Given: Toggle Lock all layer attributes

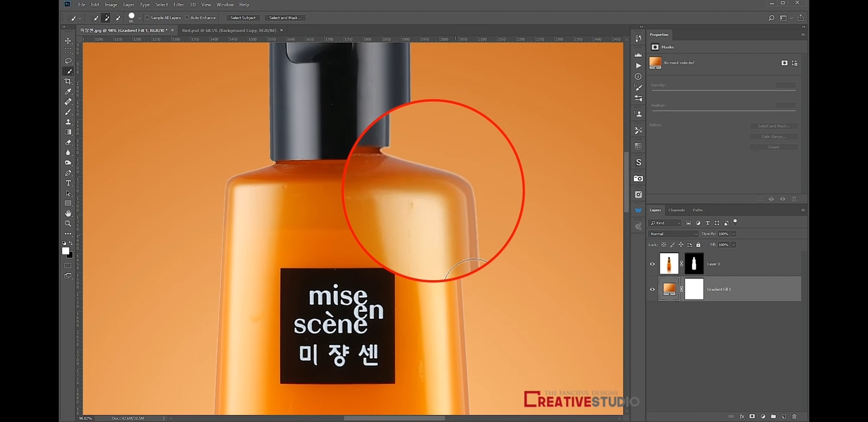Looking at the screenshot, I should (698, 244).
